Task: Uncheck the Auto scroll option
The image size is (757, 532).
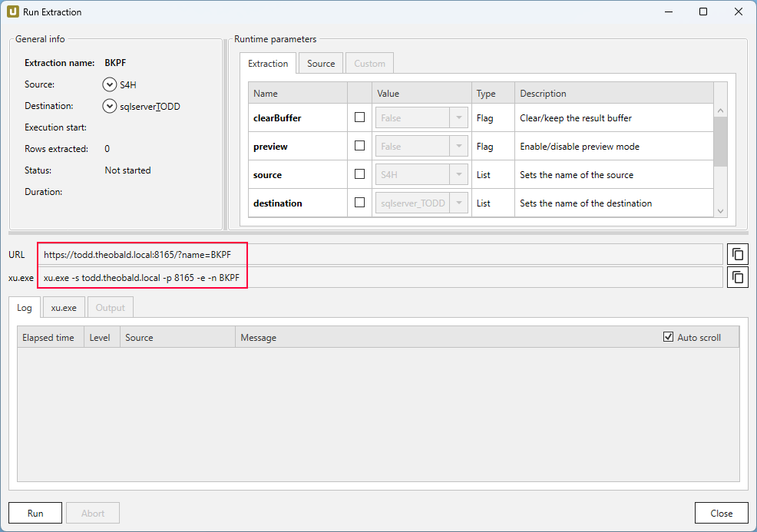Action: (668, 337)
